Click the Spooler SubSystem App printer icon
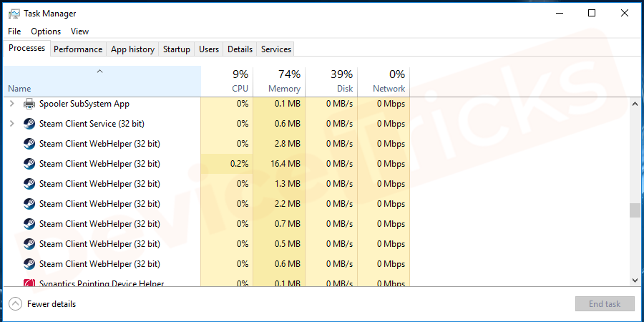Image resolution: width=644 pixels, height=322 pixels. 29,104
